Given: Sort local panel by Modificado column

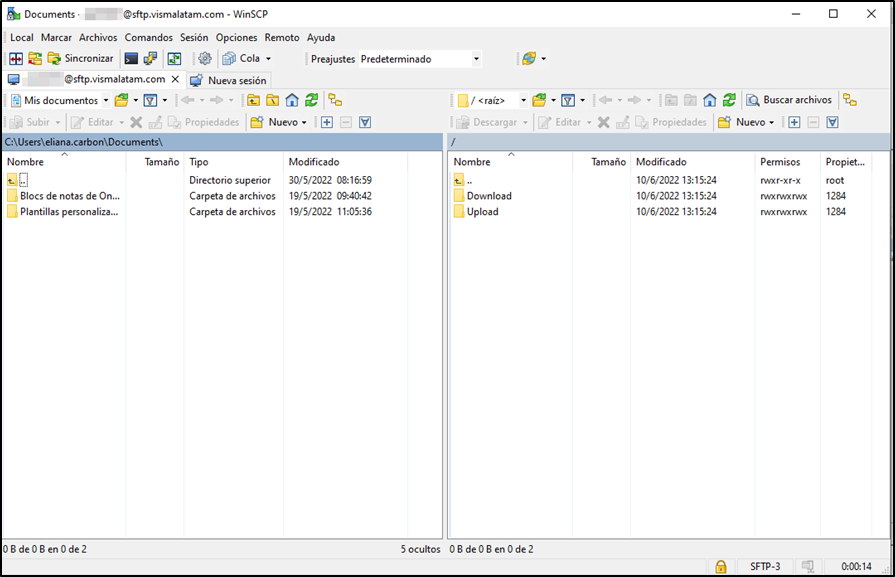Looking at the screenshot, I should coord(345,162).
